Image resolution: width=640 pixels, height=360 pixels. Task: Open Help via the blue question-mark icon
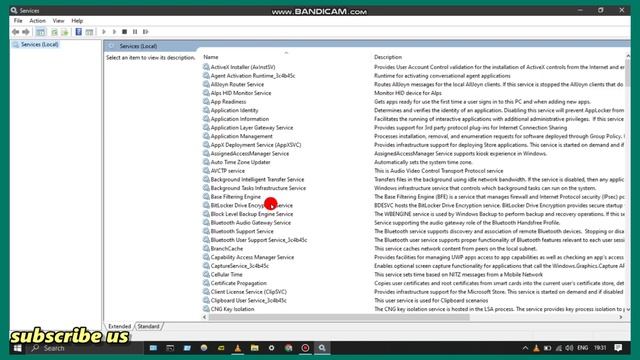click(78, 32)
